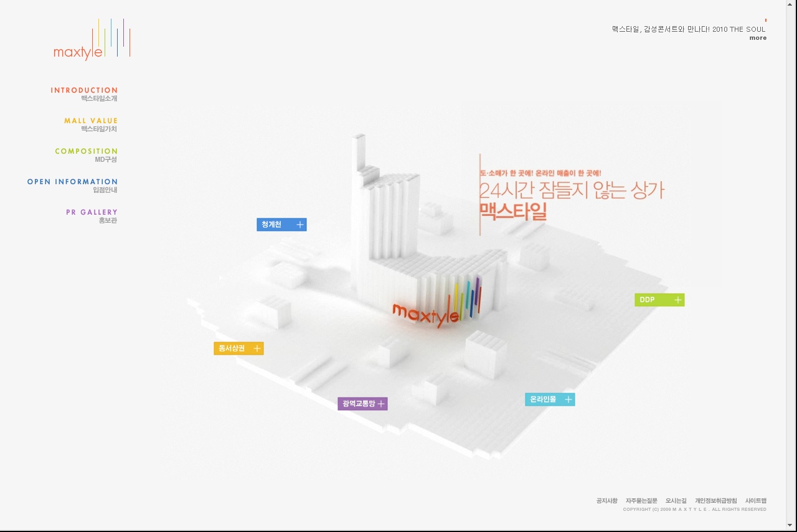
Task: Click the COPYRIGHT 2009 MAXTYLE footer text
Action: (695, 510)
